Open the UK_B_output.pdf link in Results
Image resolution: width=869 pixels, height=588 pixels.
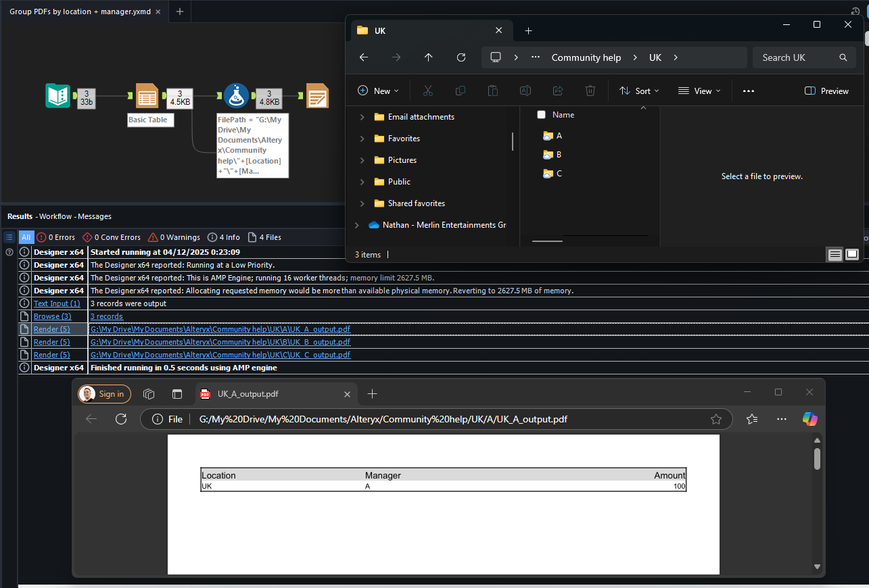220,341
